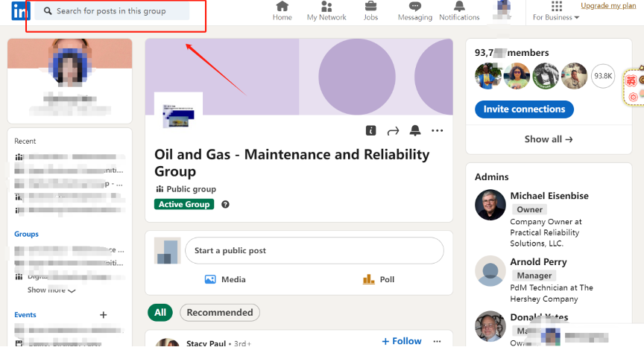Open the three-dot menu on Stacy Paul's post
This screenshot has height=347, width=644.
pyautogui.click(x=437, y=341)
